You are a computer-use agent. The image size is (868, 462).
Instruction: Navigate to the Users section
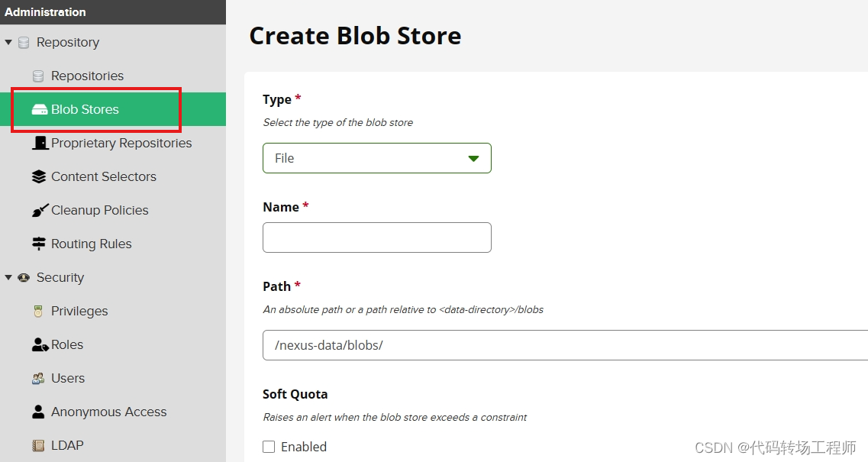pyautogui.click(x=68, y=378)
